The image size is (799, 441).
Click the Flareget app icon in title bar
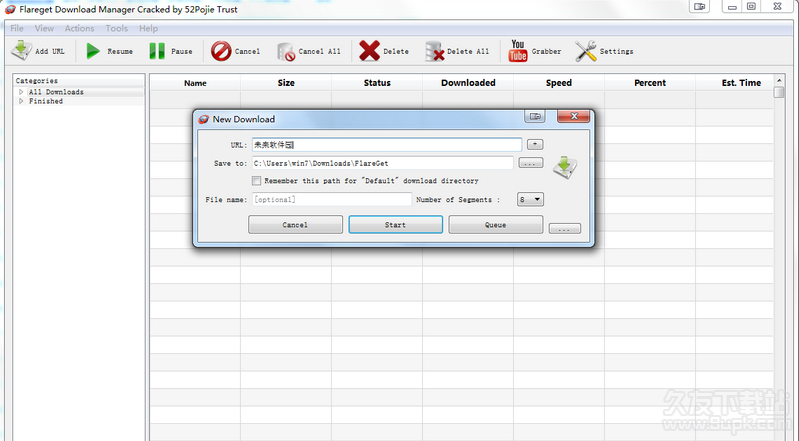tap(10, 9)
